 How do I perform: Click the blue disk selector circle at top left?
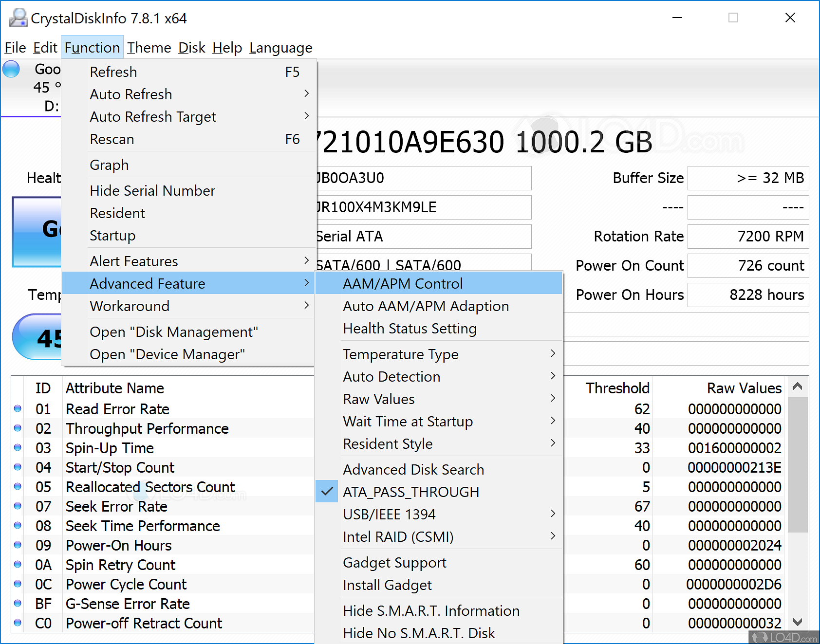click(11, 69)
